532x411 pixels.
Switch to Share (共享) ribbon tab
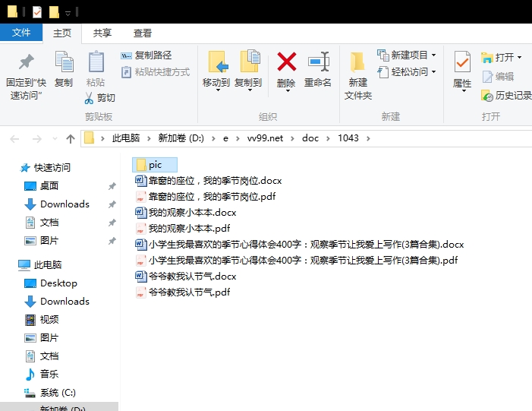(102, 33)
